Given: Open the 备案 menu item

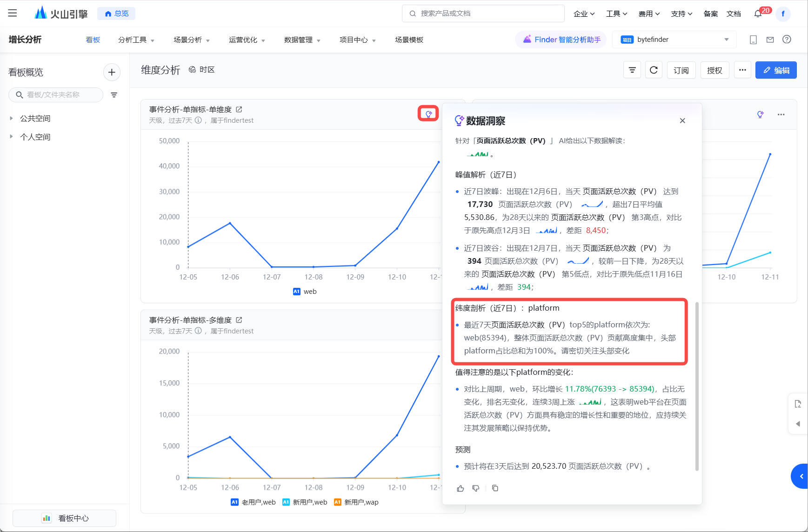Looking at the screenshot, I should pyautogui.click(x=711, y=14).
